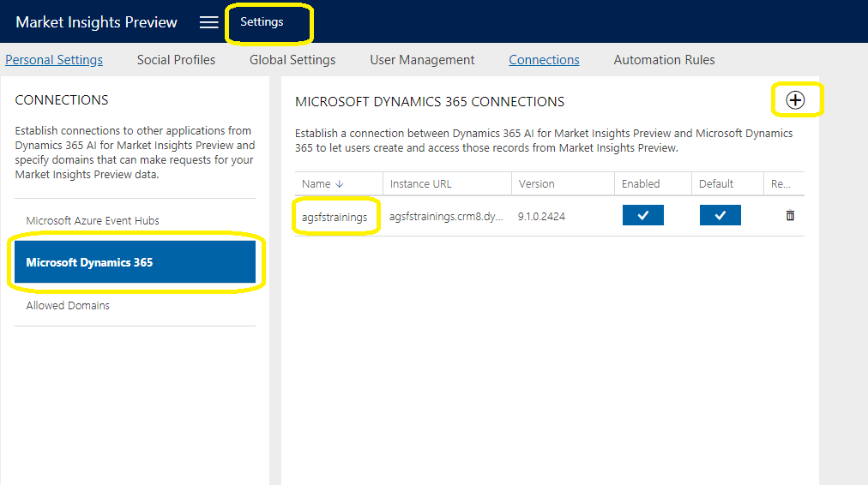868x485 pixels.
Task: Select the Connections tab
Action: (544, 60)
